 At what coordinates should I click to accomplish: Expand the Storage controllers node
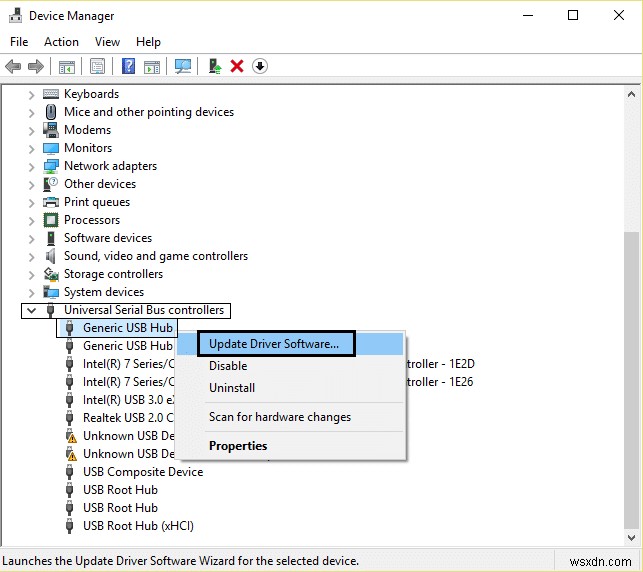pyautogui.click(x=31, y=275)
